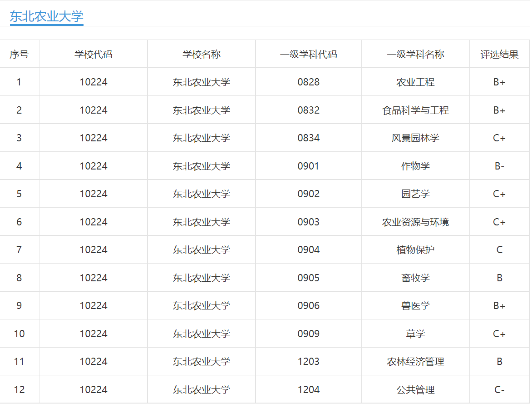Screen dimensions: 532x404
Task: Click the 学校名称 column header
Action: pos(202,55)
